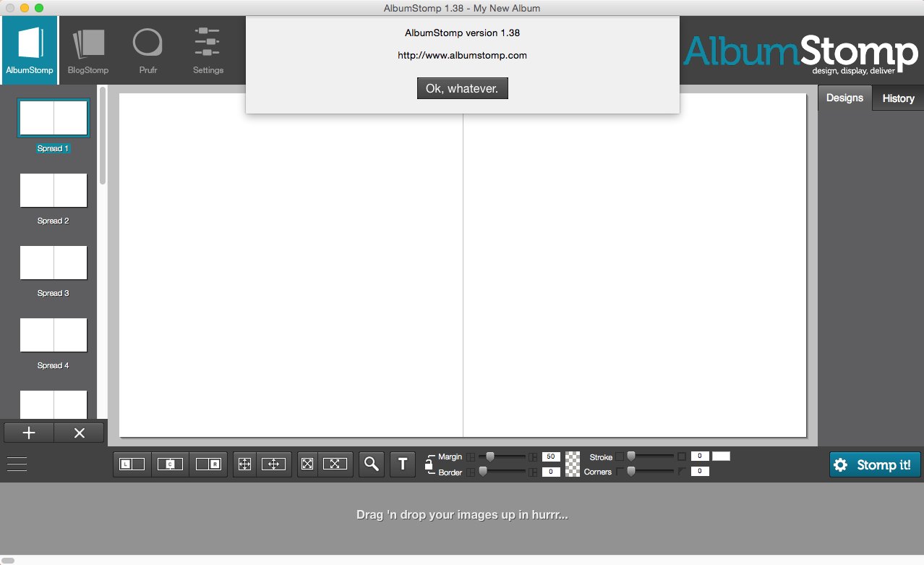The height and width of the screenshot is (565, 924).
Task: Click the wide fill diagonal-arrows icon
Action: click(335, 464)
